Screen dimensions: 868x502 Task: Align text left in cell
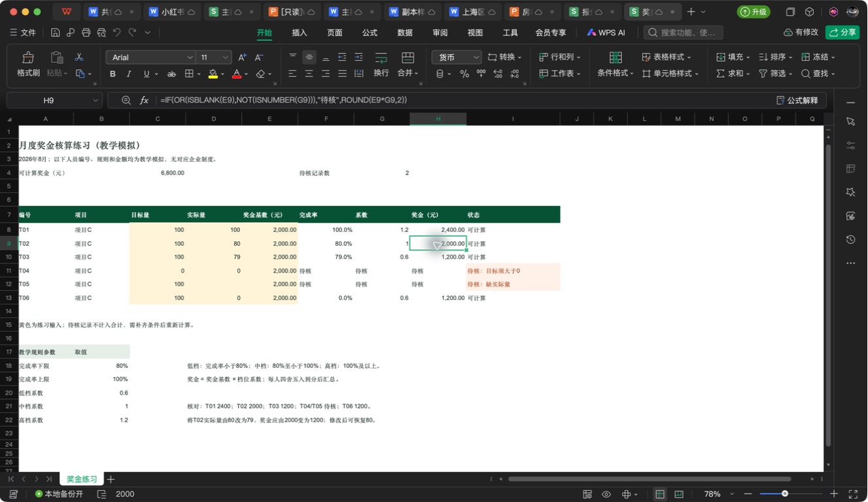point(292,74)
